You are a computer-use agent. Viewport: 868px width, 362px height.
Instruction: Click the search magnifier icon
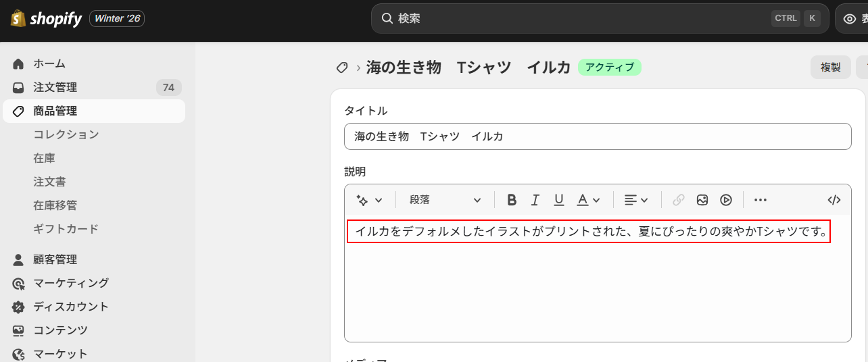click(387, 18)
